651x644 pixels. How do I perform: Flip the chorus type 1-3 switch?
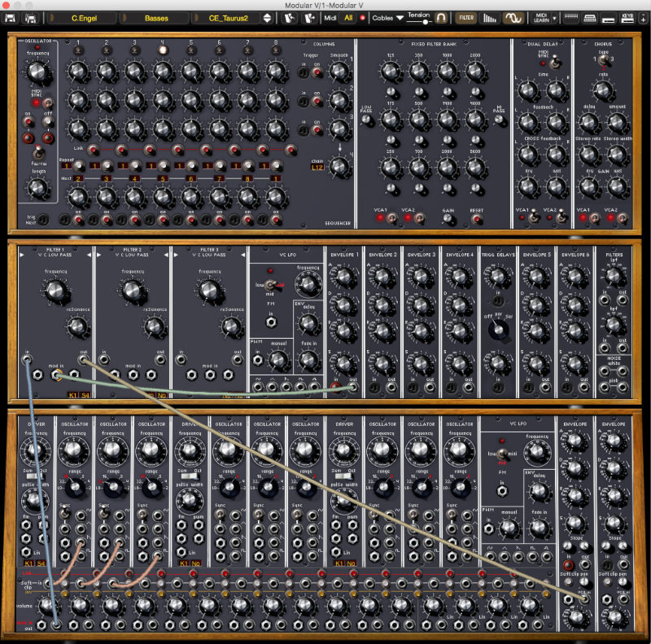(604, 59)
